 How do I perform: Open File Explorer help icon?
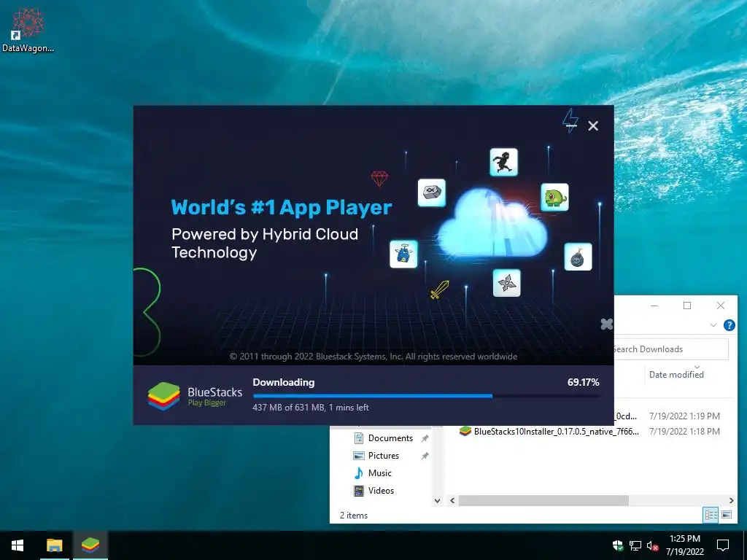click(729, 325)
